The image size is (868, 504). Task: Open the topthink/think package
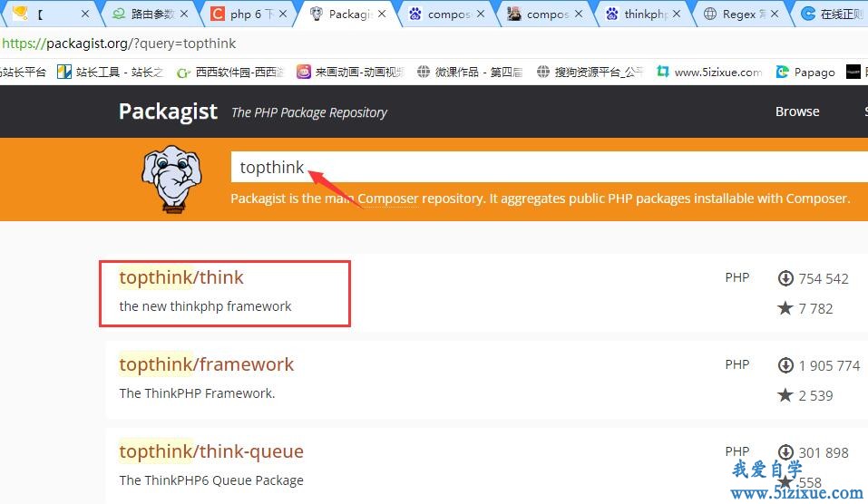tap(181, 277)
